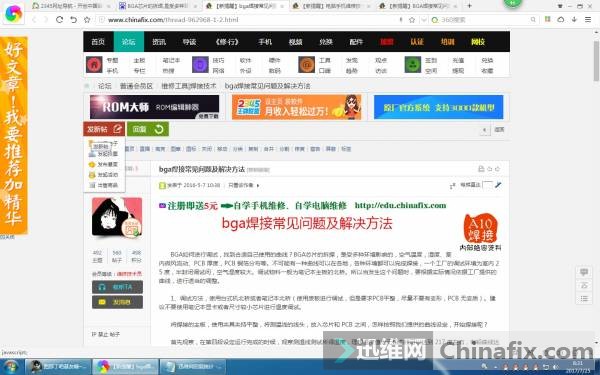
Task: Click the A10 焊接 red badge image
Action: (x=481, y=228)
